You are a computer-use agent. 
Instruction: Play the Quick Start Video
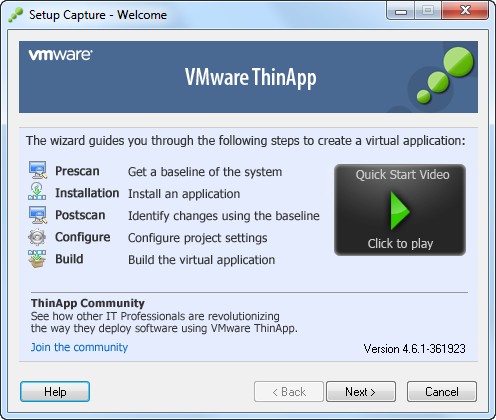coord(400,210)
